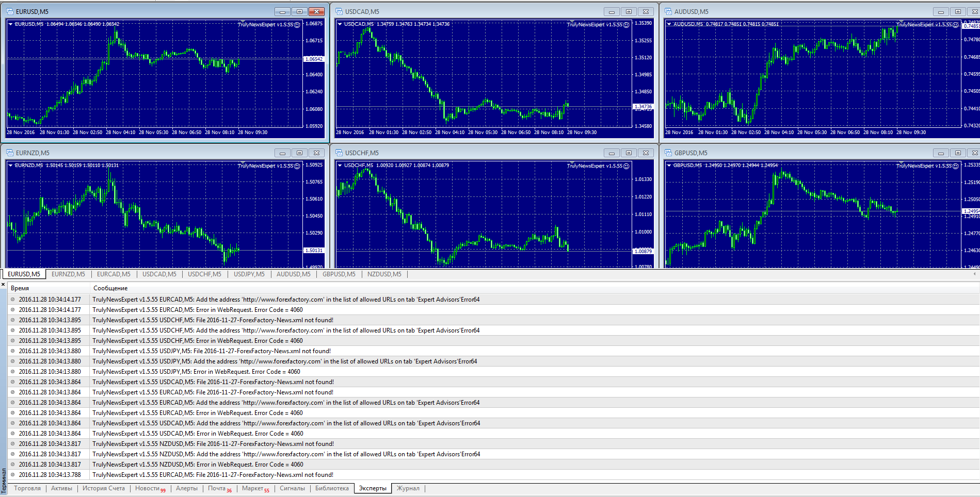Open the Алерты terminal tab

(187, 488)
